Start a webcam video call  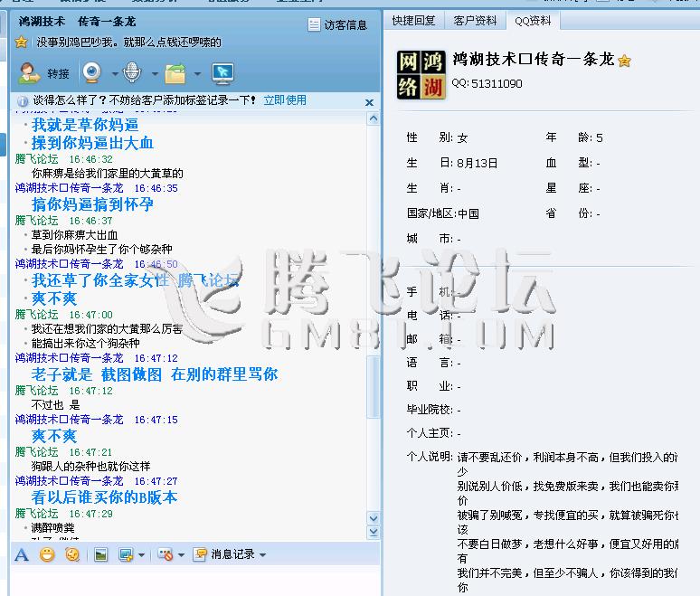coord(92,72)
